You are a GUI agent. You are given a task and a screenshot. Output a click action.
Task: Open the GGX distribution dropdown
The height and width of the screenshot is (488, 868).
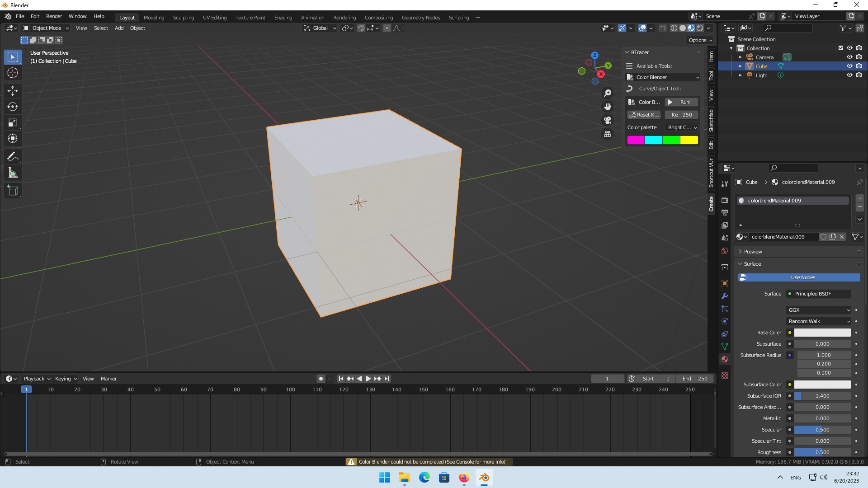[x=818, y=310]
